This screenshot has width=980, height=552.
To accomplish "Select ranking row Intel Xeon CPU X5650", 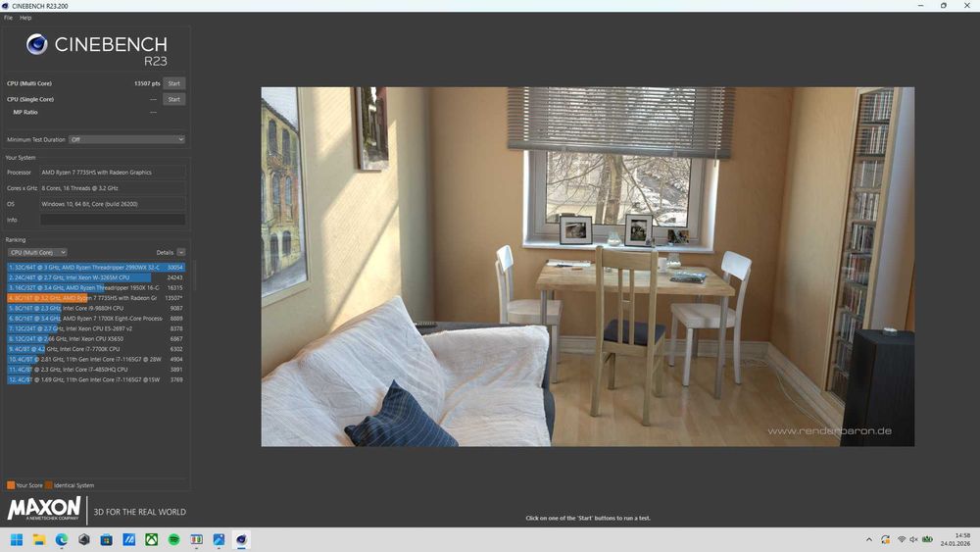I will [96, 339].
